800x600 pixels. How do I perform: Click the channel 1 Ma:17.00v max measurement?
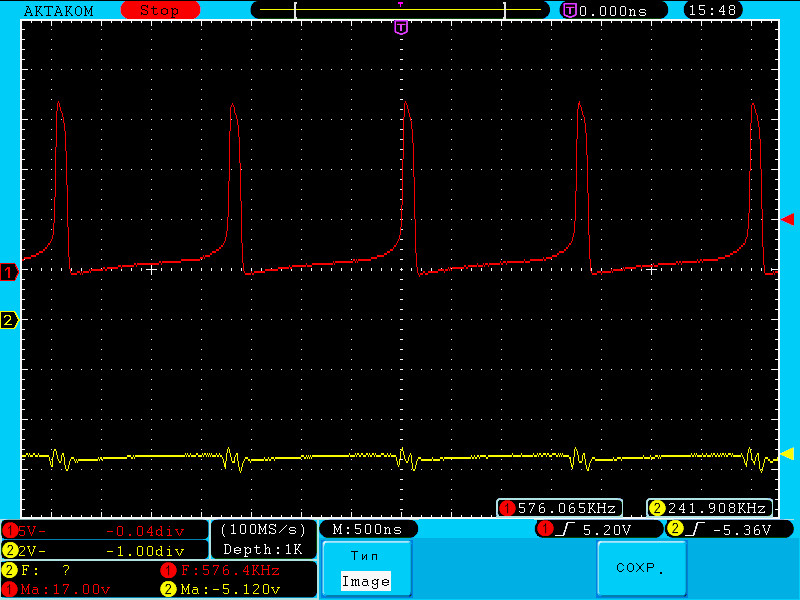[56, 589]
